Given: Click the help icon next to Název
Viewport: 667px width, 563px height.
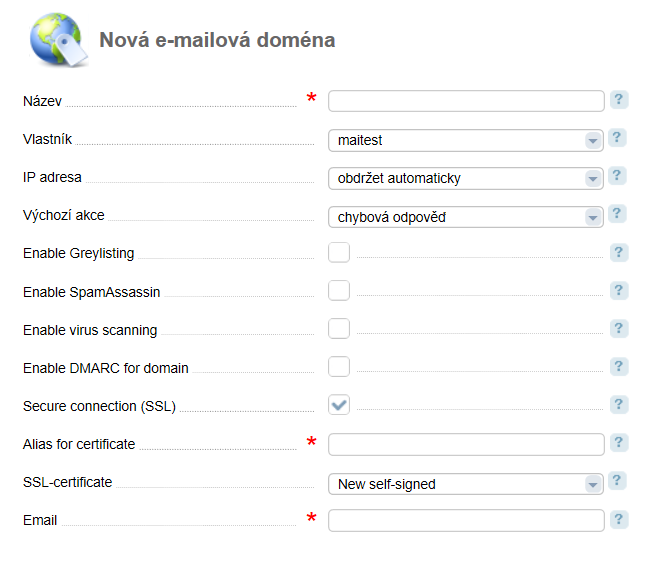Looking at the screenshot, I should (x=619, y=100).
